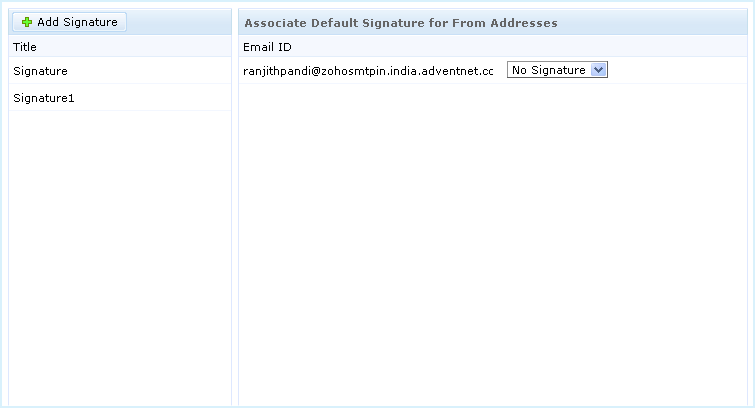Image resolution: width=755 pixels, height=408 pixels.
Task: Click the divider between the two panels
Action: click(x=235, y=200)
